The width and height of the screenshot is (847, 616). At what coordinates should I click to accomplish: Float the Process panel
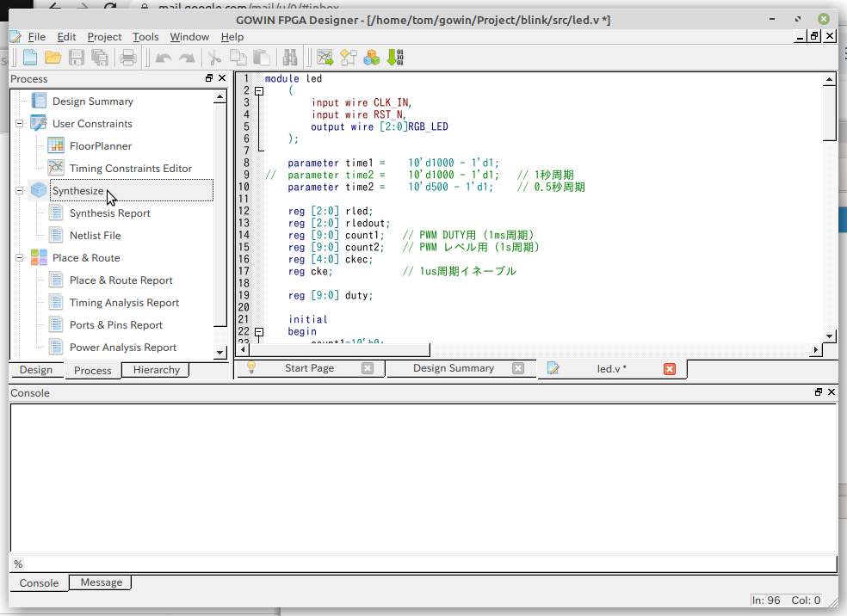(209, 78)
